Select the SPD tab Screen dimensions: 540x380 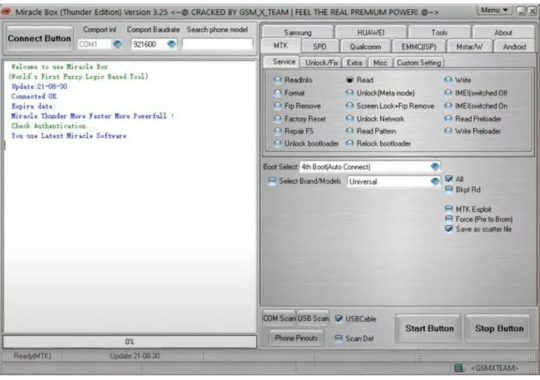click(320, 46)
